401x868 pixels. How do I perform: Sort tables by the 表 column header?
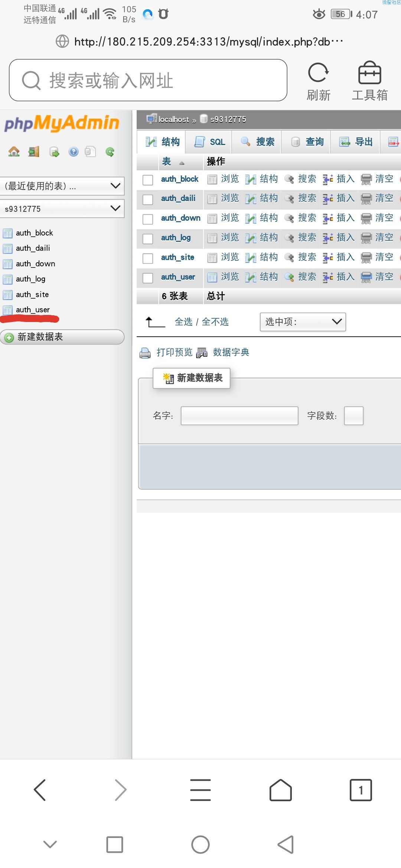(166, 161)
